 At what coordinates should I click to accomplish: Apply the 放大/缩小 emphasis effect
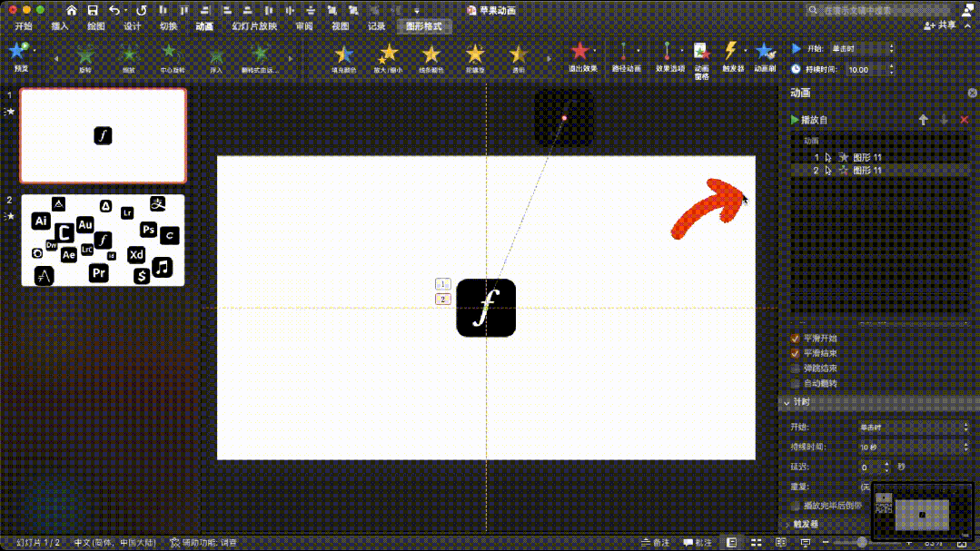click(388, 59)
